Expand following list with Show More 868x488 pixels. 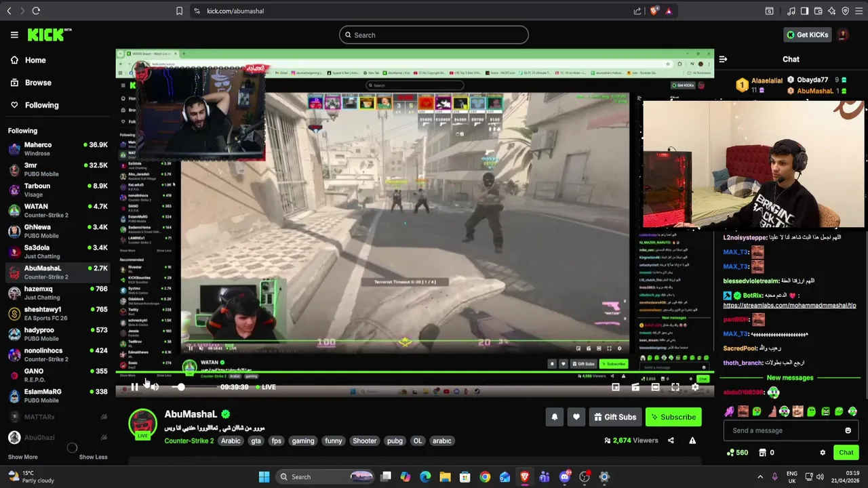pyautogui.click(x=23, y=457)
